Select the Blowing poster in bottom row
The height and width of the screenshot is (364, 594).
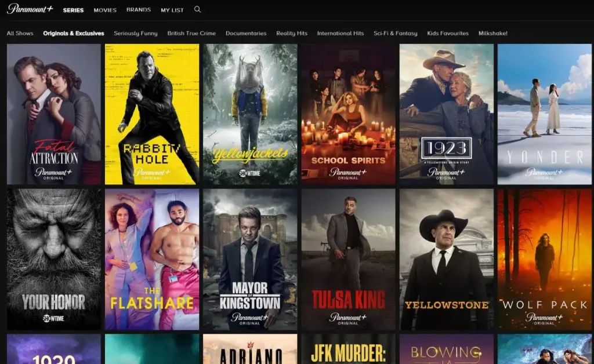point(447,349)
